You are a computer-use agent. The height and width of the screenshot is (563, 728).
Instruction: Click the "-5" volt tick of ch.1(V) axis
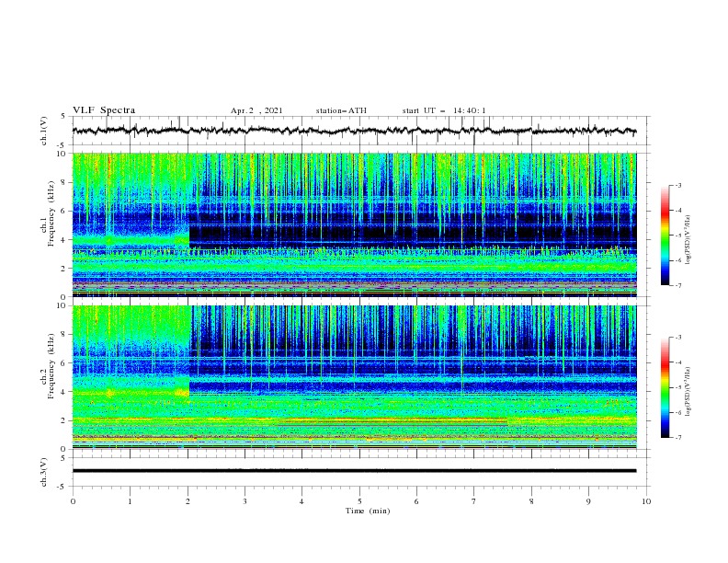(x=63, y=144)
